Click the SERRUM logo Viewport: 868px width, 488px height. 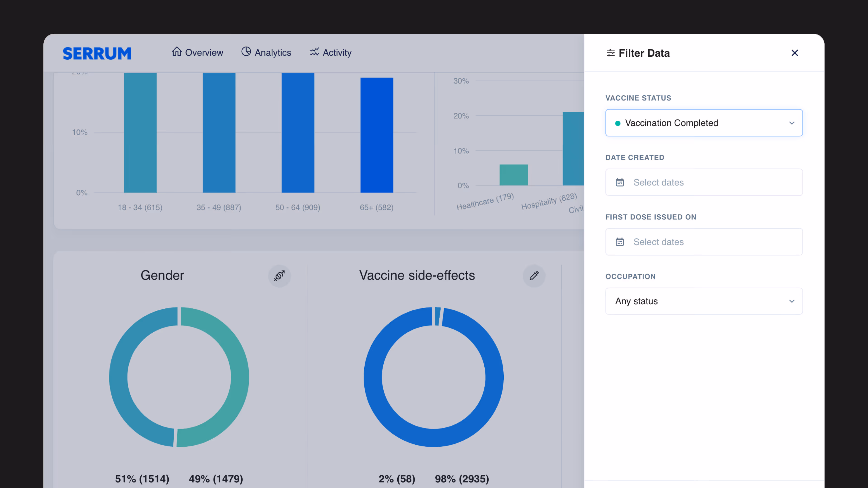click(97, 53)
